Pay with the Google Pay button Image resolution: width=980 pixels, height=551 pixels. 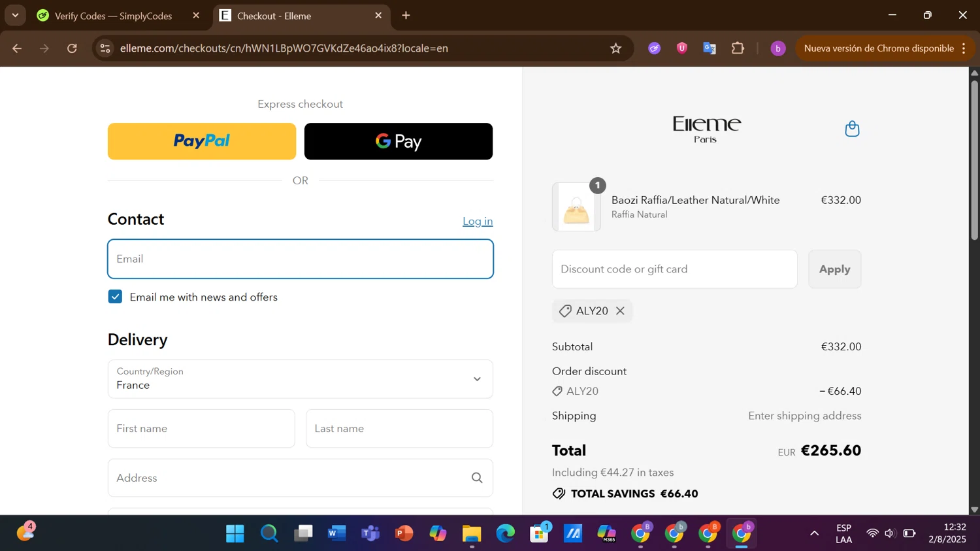click(x=399, y=141)
